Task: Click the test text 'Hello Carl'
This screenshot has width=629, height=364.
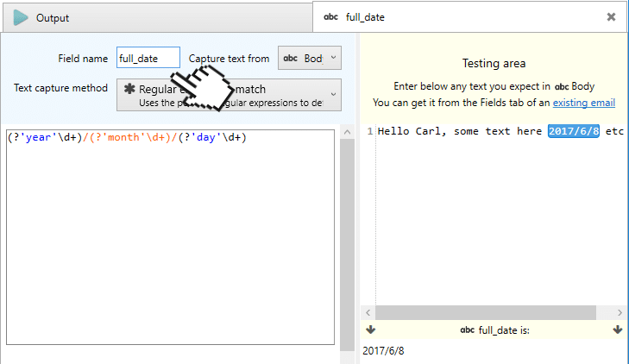Action: coord(411,131)
